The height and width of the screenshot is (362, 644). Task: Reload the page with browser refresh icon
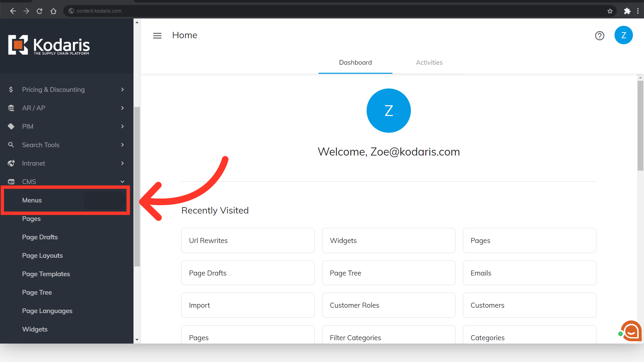pos(40,11)
